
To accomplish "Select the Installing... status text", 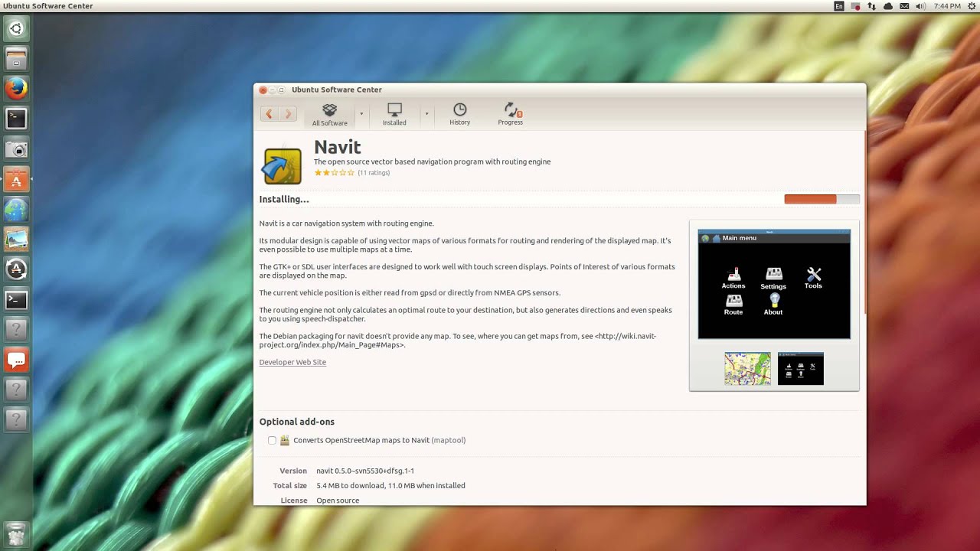I will (x=284, y=199).
